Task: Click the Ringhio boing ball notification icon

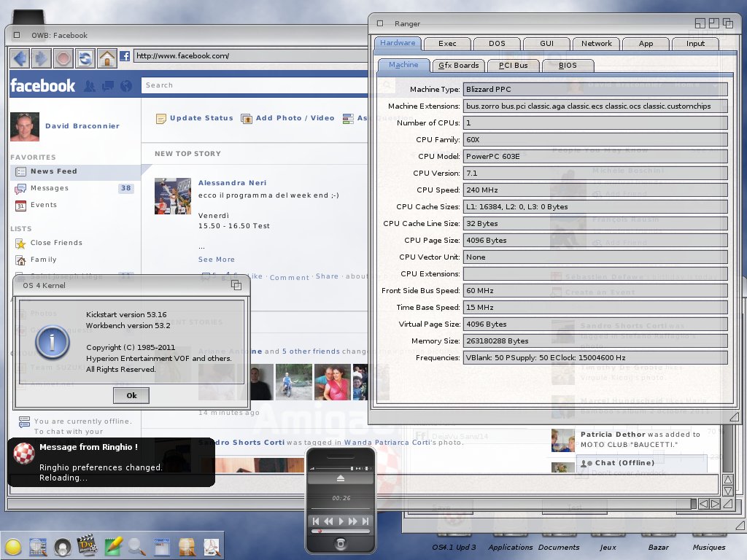Action: click(23, 453)
